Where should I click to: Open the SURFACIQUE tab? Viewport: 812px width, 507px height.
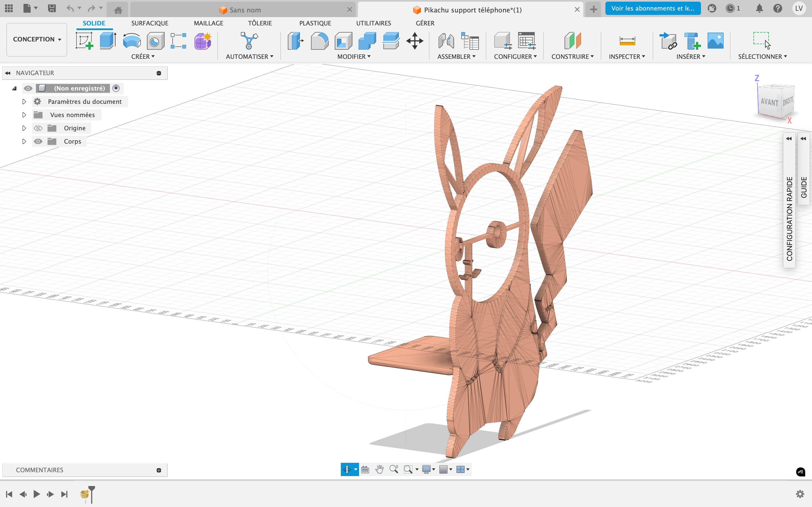pyautogui.click(x=150, y=23)
